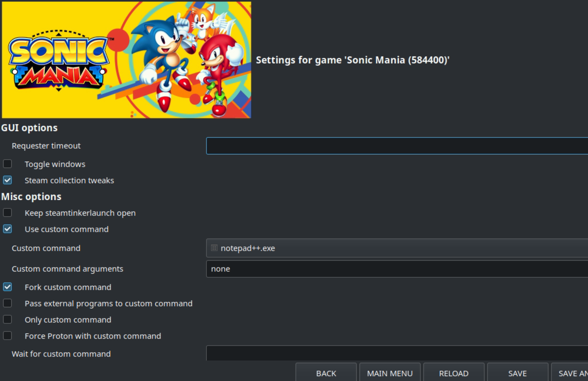The height and width of the screenshot is (381, 588).
Task: Save the Sonic Mania settings
Action: (517, 373)
